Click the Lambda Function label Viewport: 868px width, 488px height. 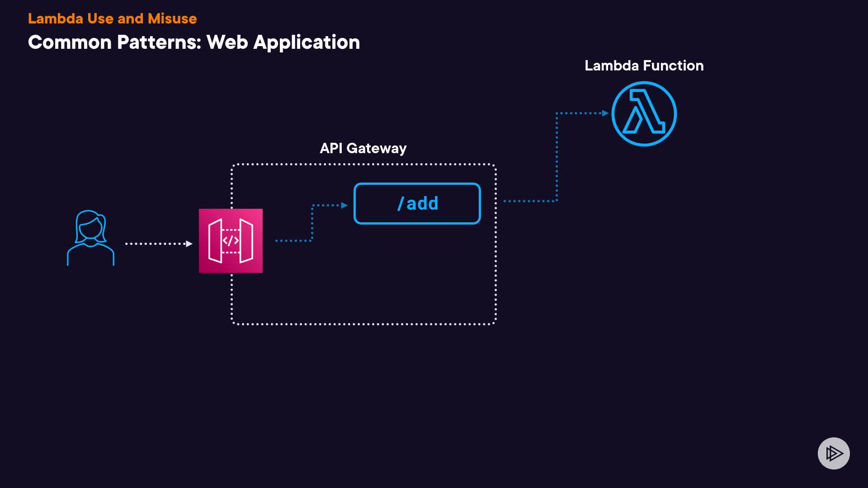[x=644, y=66]
